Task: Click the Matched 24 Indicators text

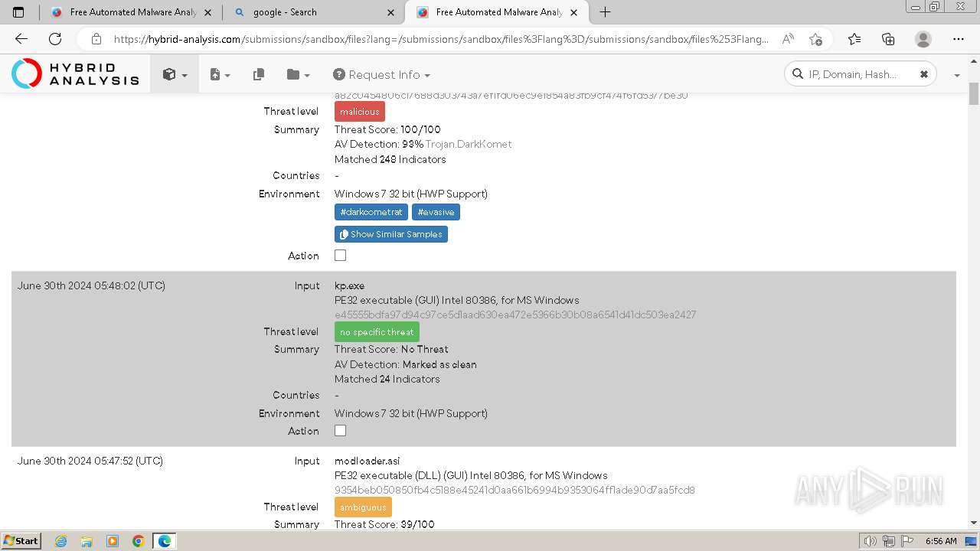Action: point(387,379)
